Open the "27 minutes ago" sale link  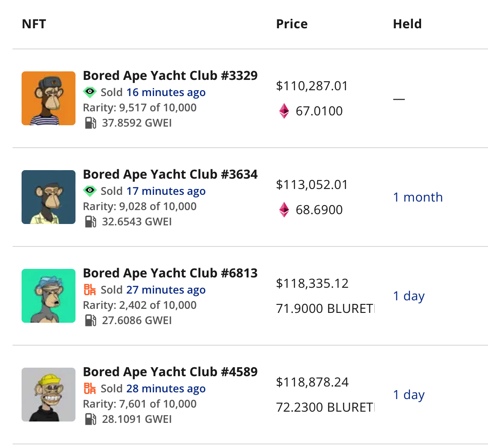click(x=166, y=290)
